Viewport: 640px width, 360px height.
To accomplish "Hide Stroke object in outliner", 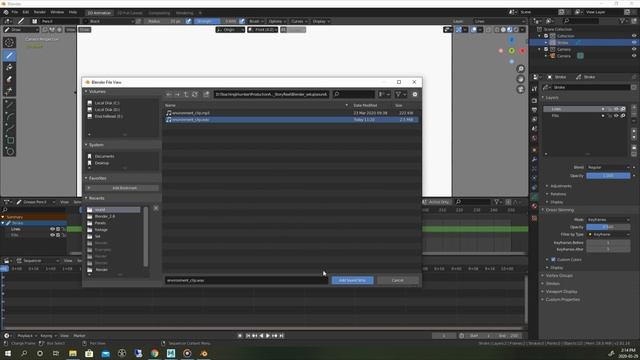I will tap(634, 42).
